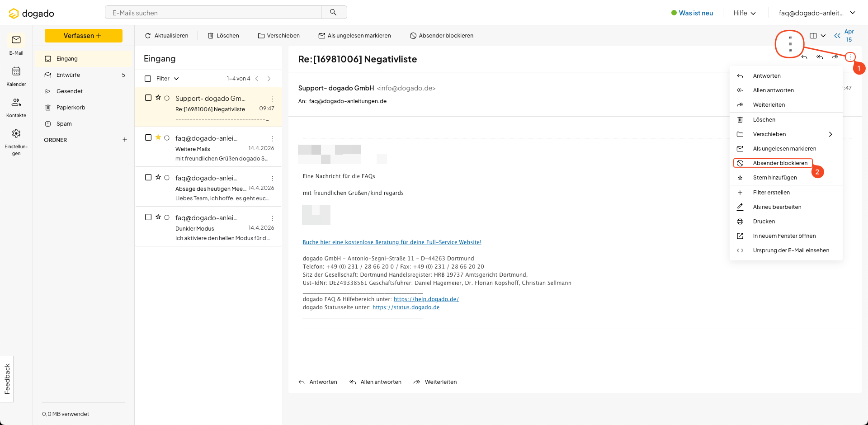Open the kostenlose Beratung booking link
The width and height of the screenshot is (868, 425).
(x=392, y=242)
